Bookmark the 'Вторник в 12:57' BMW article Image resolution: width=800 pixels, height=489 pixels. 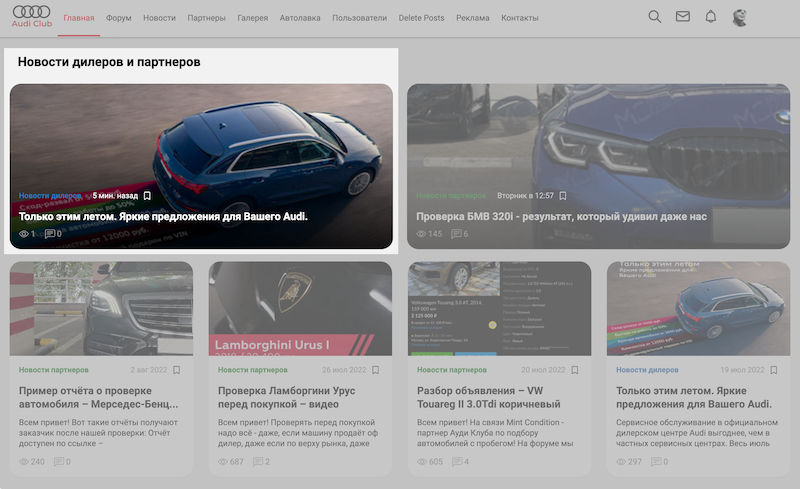(563, 195)
